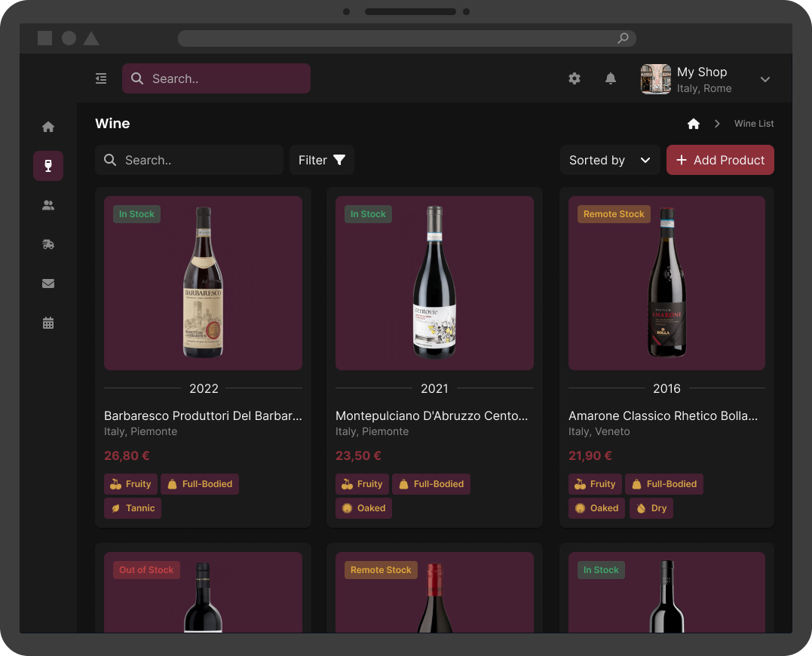Expand the Sorted by dropdown
Image resolution: width=812 pixels, height=656 pixels.
(609, 160)
